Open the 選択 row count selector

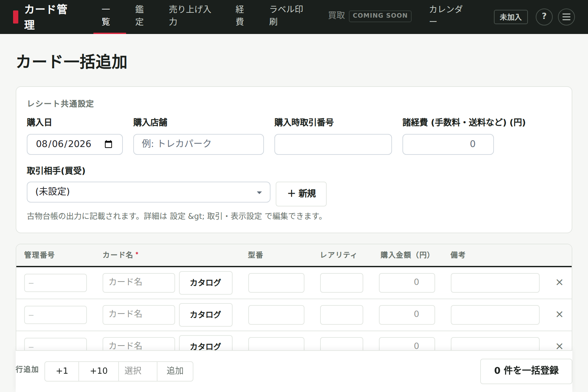point(138,371)
